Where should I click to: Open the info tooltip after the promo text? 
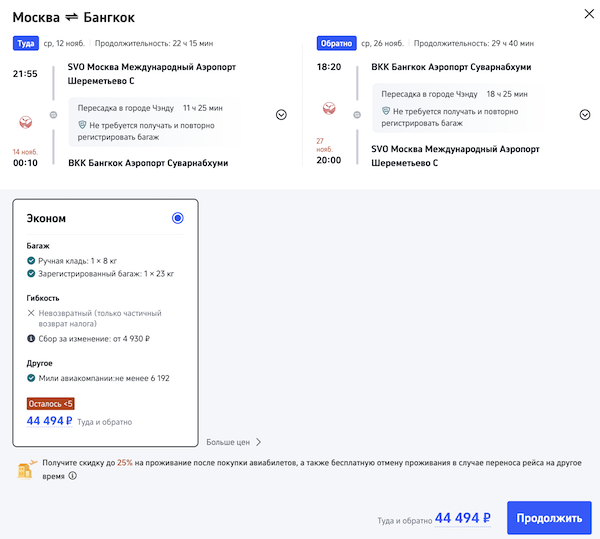[x=73, y=477]
